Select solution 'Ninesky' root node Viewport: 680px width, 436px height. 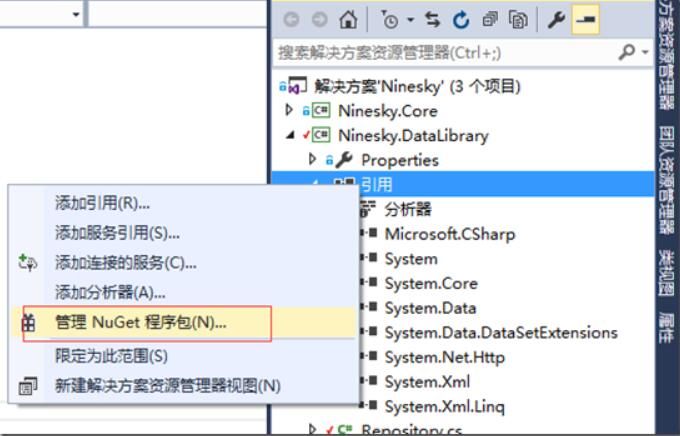tap(417, 86)
